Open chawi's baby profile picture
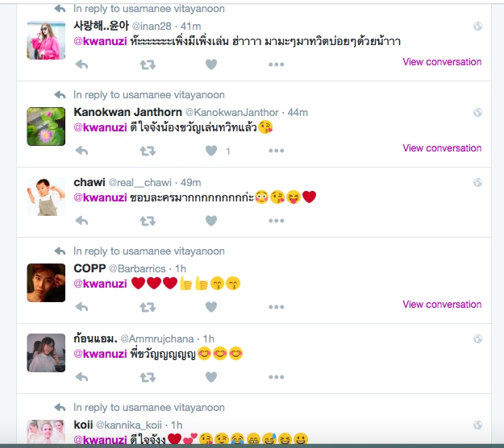 coord(46,197)
